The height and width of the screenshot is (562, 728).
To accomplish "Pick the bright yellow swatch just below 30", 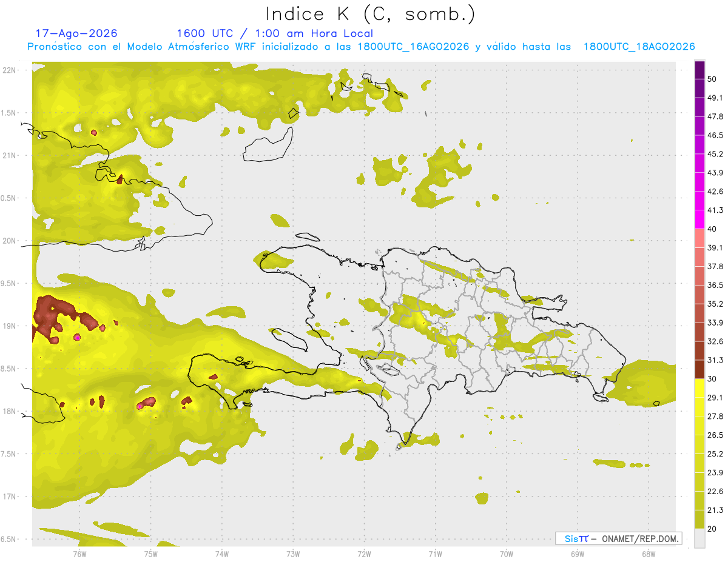I will (699, 388).
